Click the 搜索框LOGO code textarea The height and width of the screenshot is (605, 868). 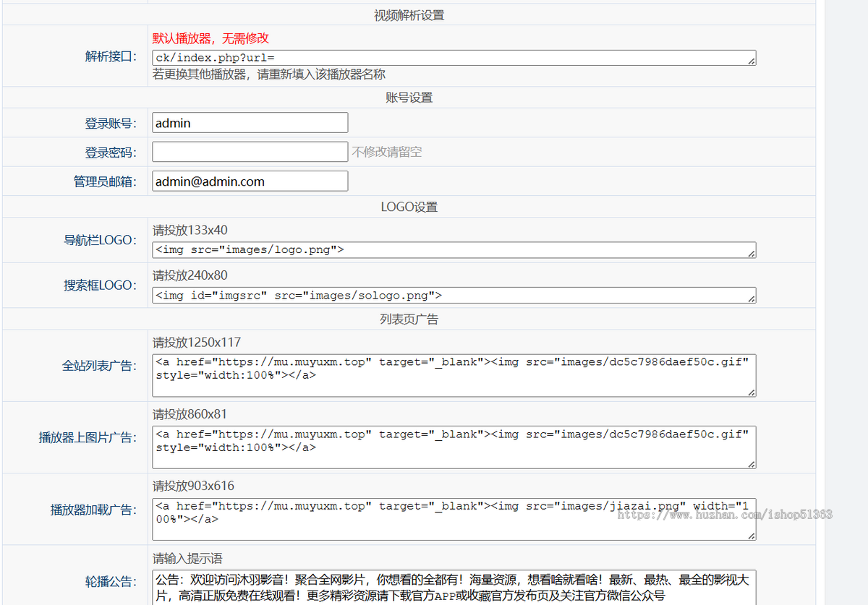click(454, 295)
